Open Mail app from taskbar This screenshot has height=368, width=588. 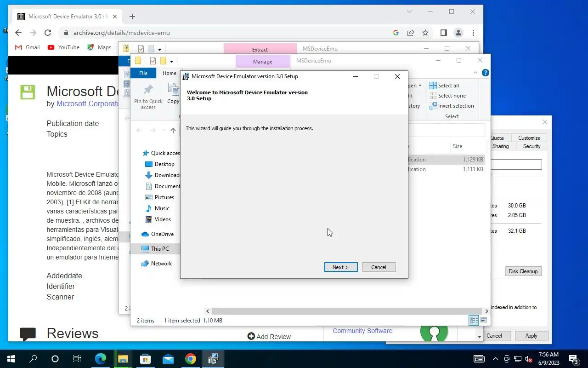168,359
